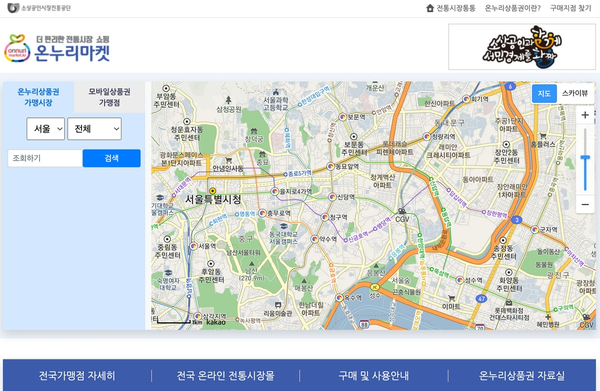
Task: Click the 신당역 station icon
Action: click(333, 197)
